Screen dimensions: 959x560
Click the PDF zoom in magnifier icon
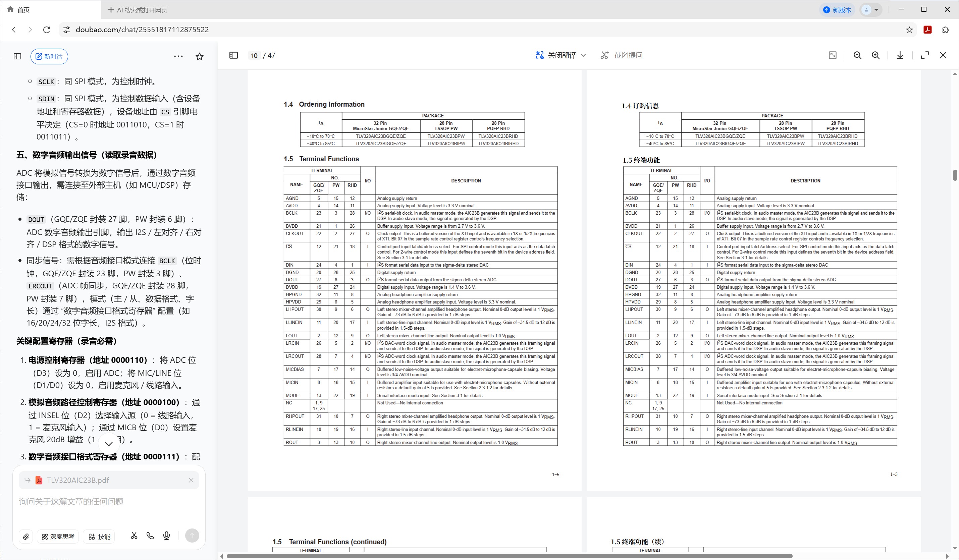[876, 56]
